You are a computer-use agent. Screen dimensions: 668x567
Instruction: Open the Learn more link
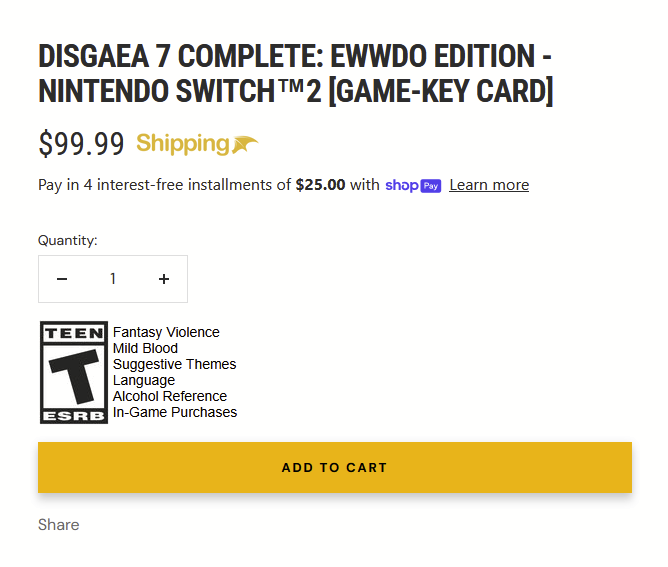click(489, 185)
